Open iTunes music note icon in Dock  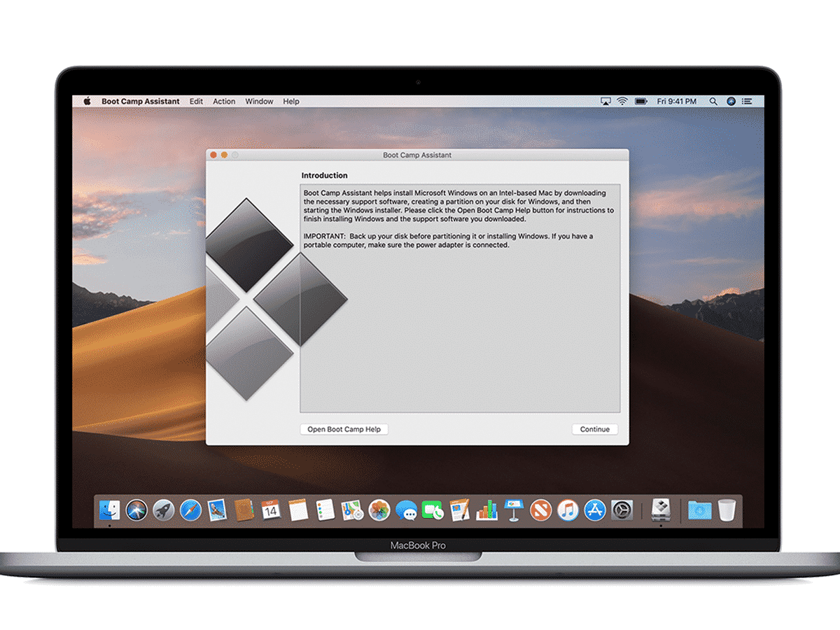(567, 510)
